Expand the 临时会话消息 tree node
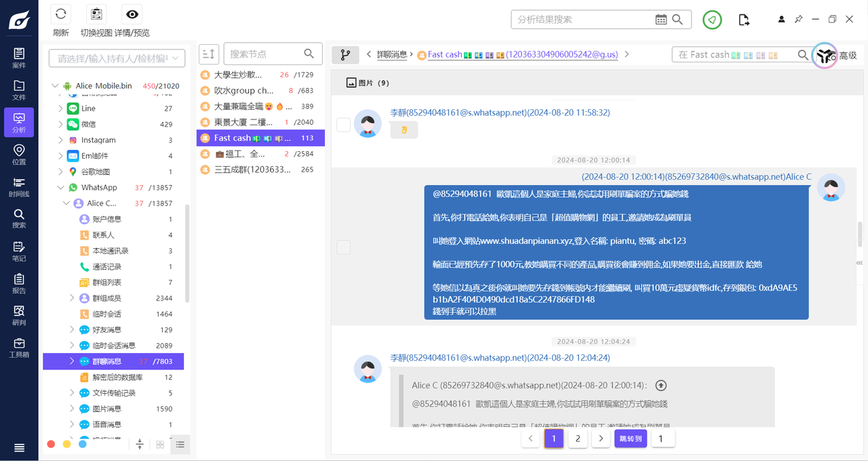This screenshot has width=868, height=461. (x=72, y=346)
